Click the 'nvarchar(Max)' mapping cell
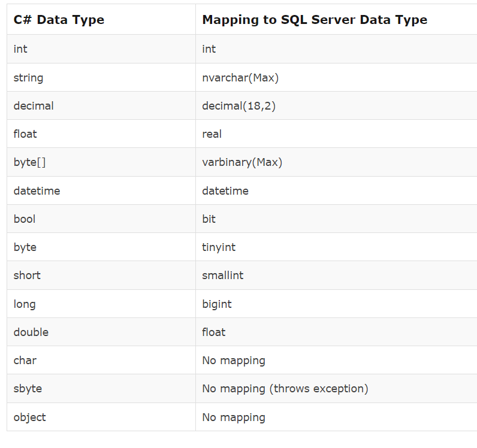 point(336,77)
